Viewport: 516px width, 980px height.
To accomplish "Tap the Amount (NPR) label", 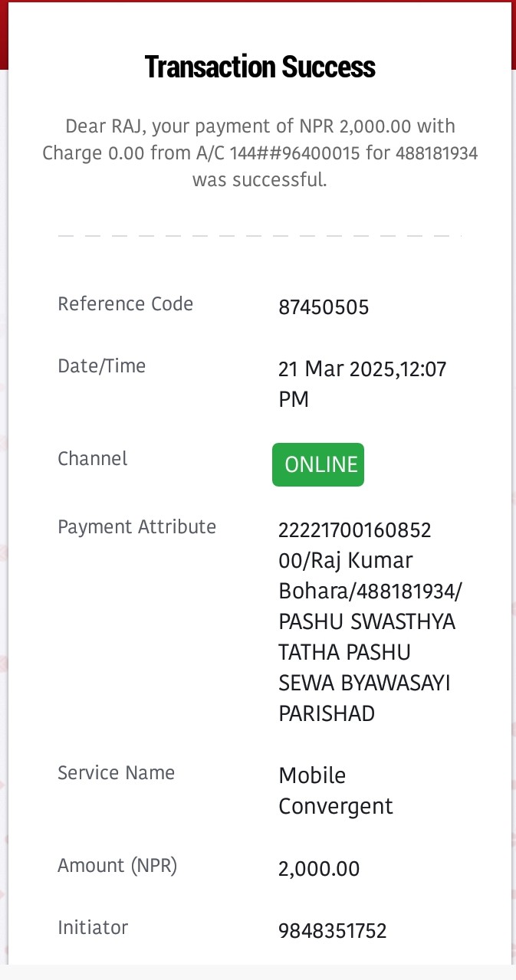I will coord(117,866).
